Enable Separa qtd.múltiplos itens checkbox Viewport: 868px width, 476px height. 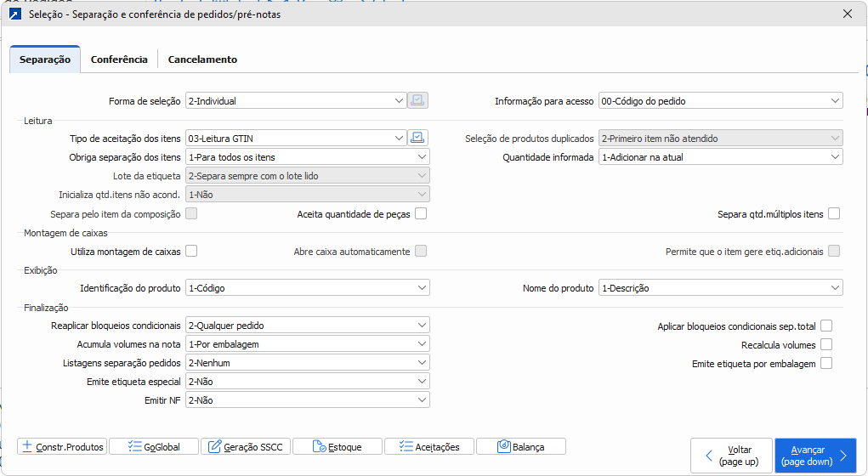point(834,214)
